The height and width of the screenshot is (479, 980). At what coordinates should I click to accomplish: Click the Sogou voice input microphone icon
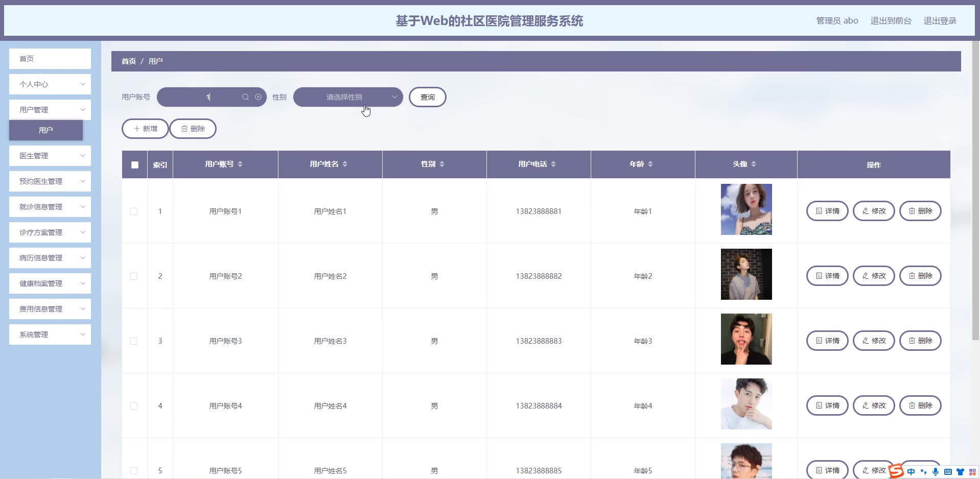tap(936, 472)
